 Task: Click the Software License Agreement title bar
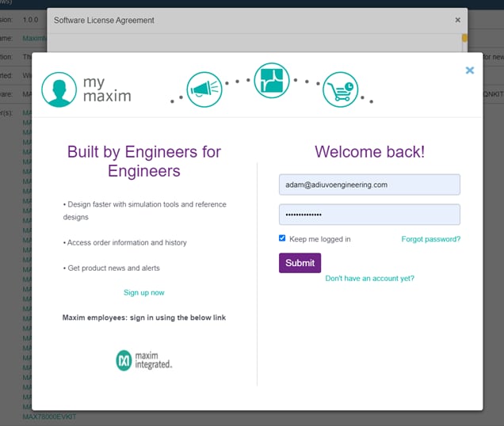click(x=238, y=20)
